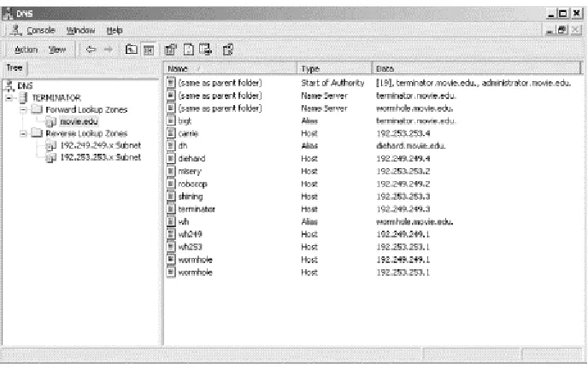This screenshot has width=588, height=369.
Task: Click the carrie record name
Action: click(188, 133)
